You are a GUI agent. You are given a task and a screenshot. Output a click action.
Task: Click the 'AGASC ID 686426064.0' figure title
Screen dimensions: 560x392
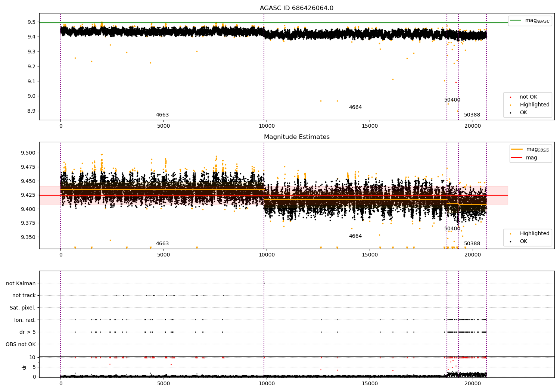[x=297, y=8]
